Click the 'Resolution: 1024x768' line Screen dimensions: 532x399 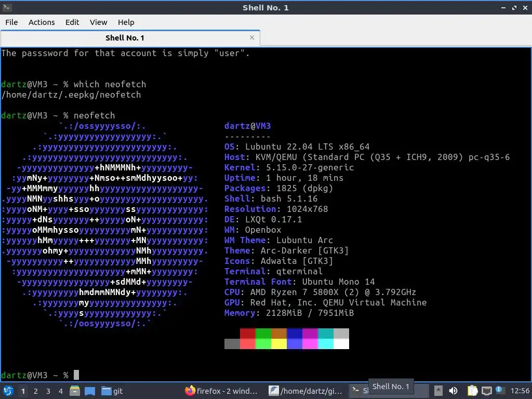[x=276, y=209]
